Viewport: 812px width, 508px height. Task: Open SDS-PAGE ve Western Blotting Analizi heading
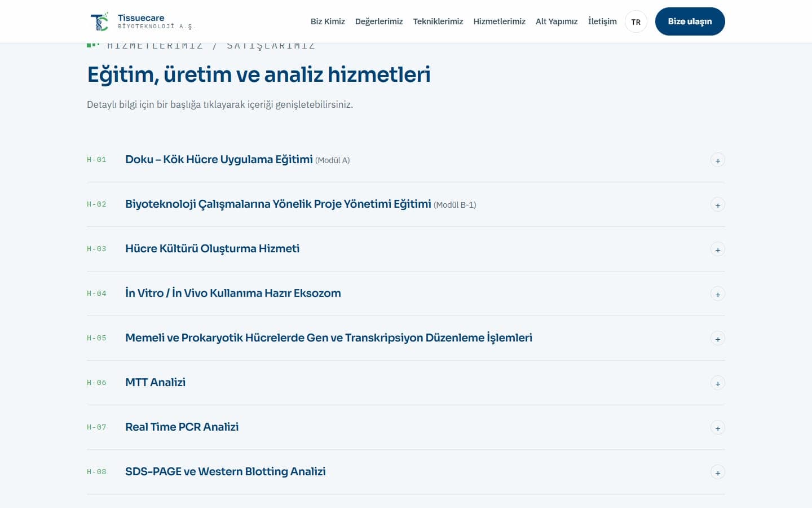226,471
